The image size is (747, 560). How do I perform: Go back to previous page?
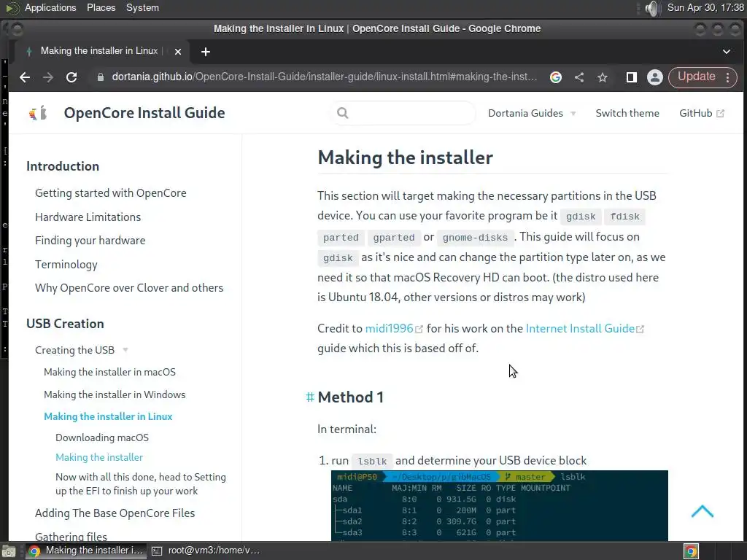pyautogui.click(x=25, y=77)
